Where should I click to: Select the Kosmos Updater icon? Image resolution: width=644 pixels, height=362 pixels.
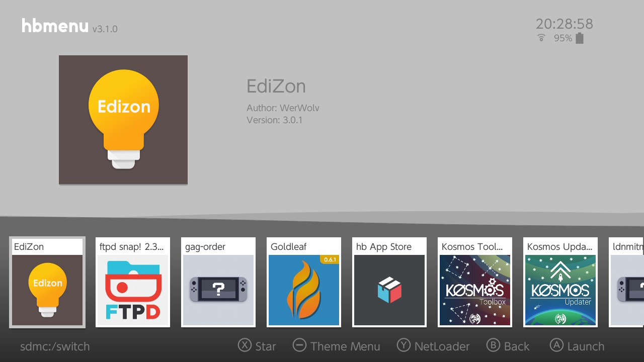point(560,290)
